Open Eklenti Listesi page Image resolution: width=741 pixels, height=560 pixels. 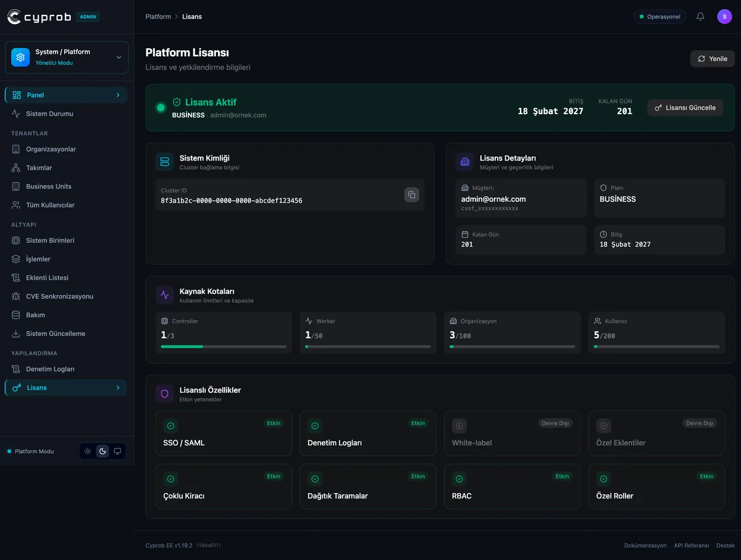tap(67, 278)
